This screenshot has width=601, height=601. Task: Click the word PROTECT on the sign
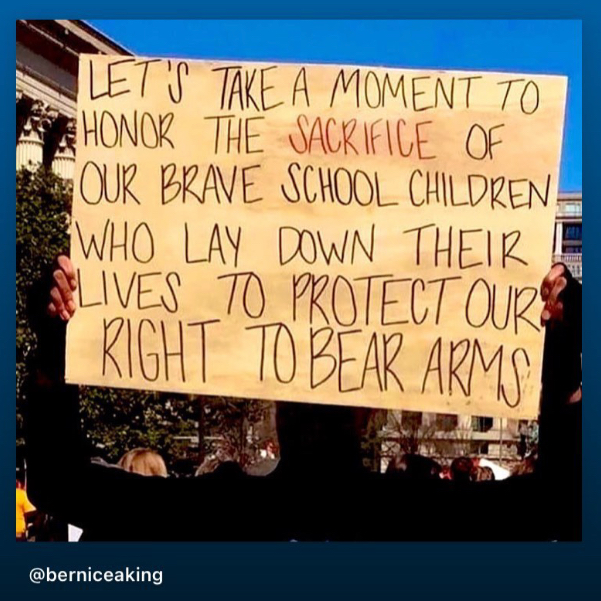[x=376, y=300]
